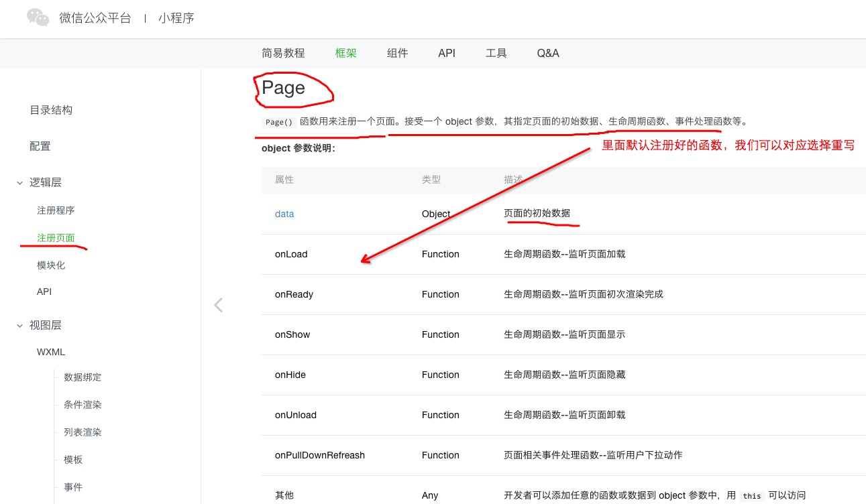The image size is (866, 504).
Task: Select 数据绑定 under WXML
Action: point(83,377)
